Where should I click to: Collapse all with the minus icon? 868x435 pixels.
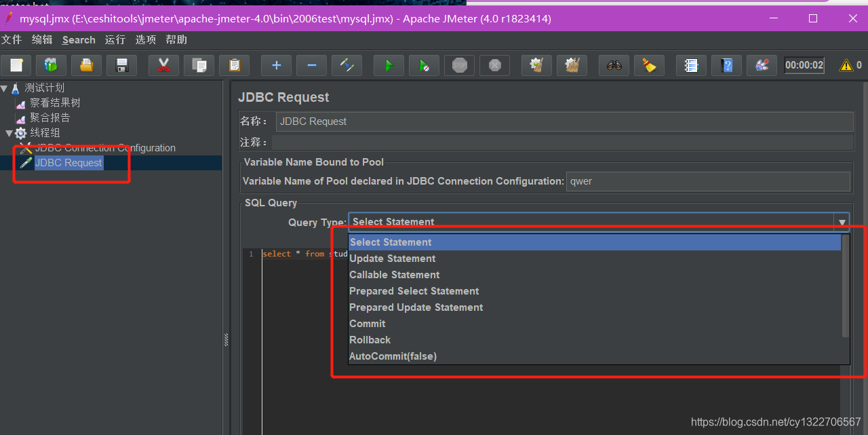click(312, 65)
